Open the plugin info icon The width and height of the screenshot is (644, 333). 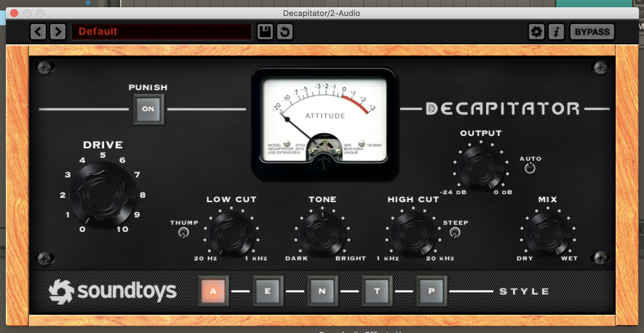pos(556,32)
